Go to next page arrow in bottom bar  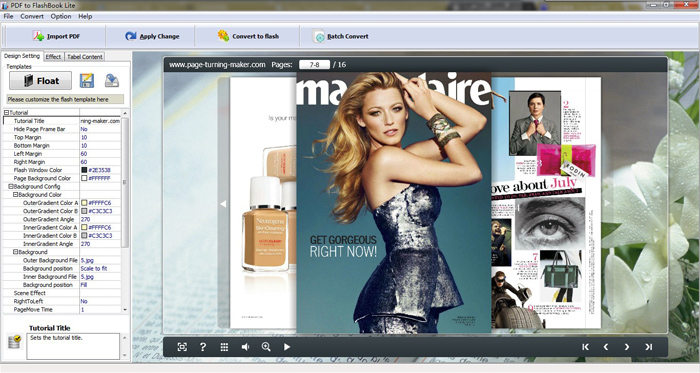(x=627, y=347)
